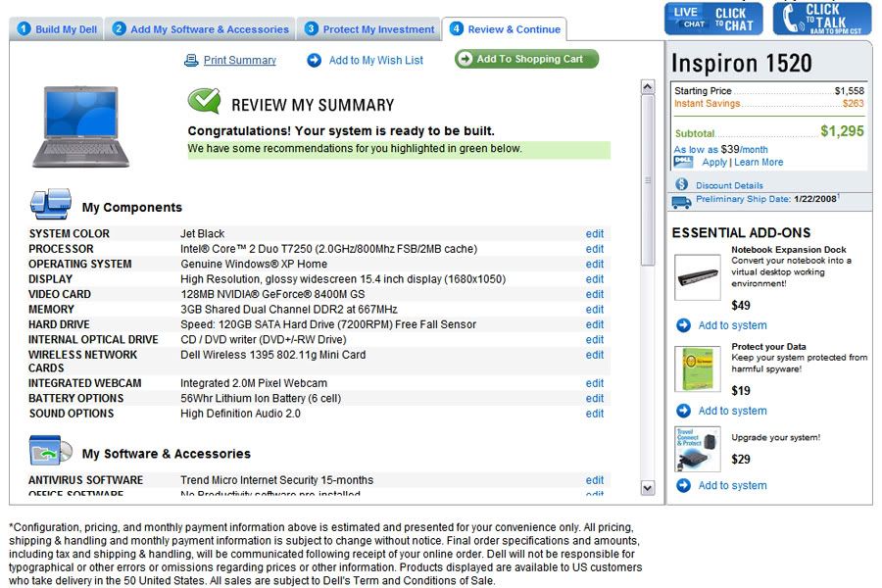Click the printer icon beside Print Summary
Image resolution: width=882 pixels, height=588 pixels.
click(191, 60)
